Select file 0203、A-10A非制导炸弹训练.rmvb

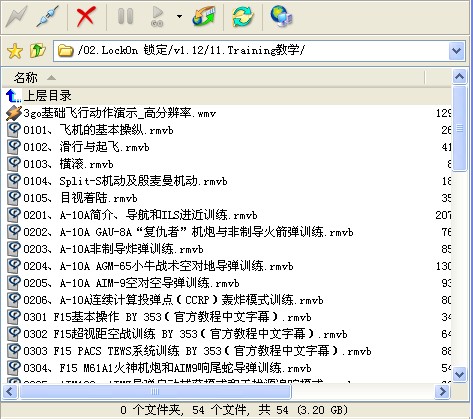(113, 249)
